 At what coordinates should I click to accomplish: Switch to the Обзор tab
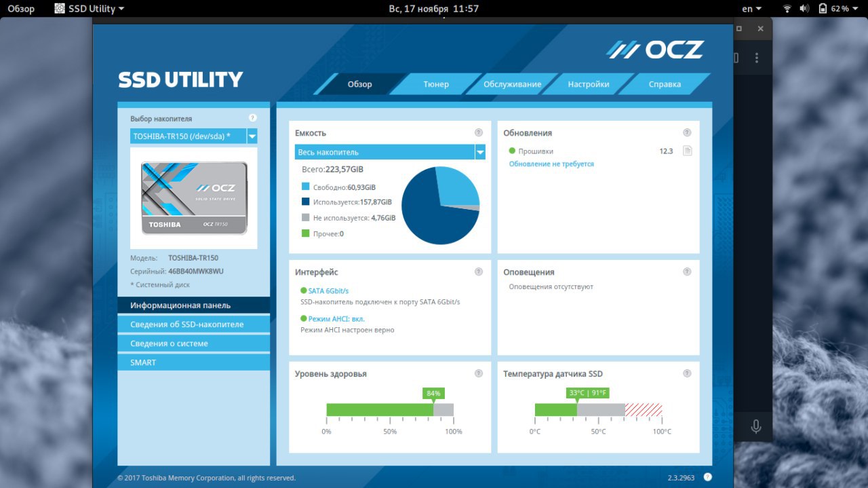(x=359, y=84)
